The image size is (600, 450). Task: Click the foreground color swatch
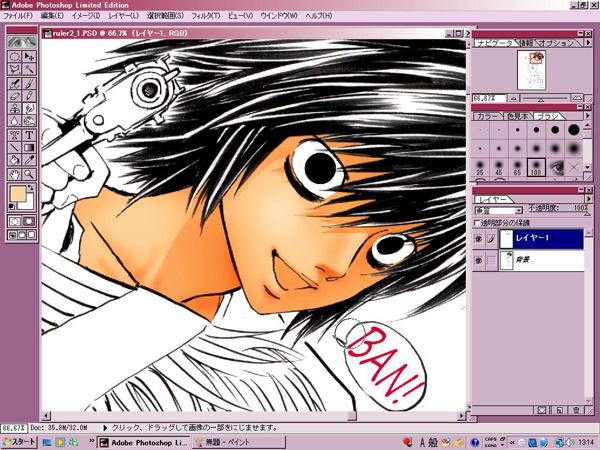(x=18, y=194)
